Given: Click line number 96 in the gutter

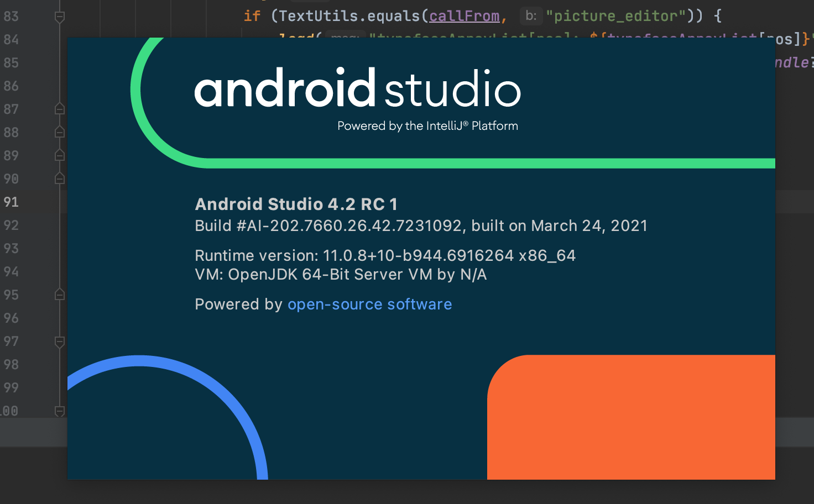Looking at the screenshot, I should click(x=11, y=318).
